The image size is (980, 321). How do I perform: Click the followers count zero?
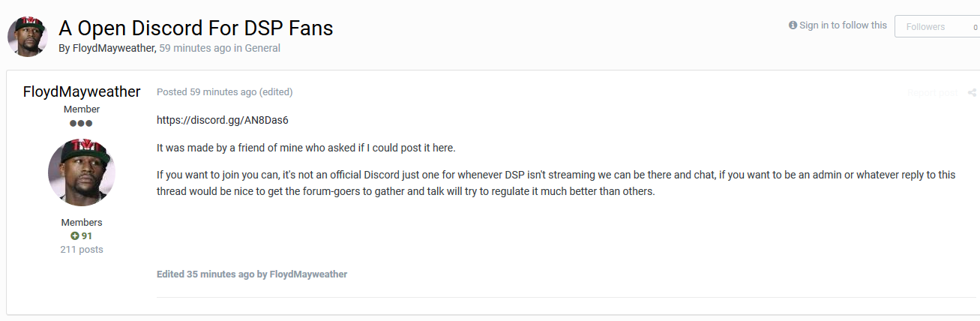point(975,27)
